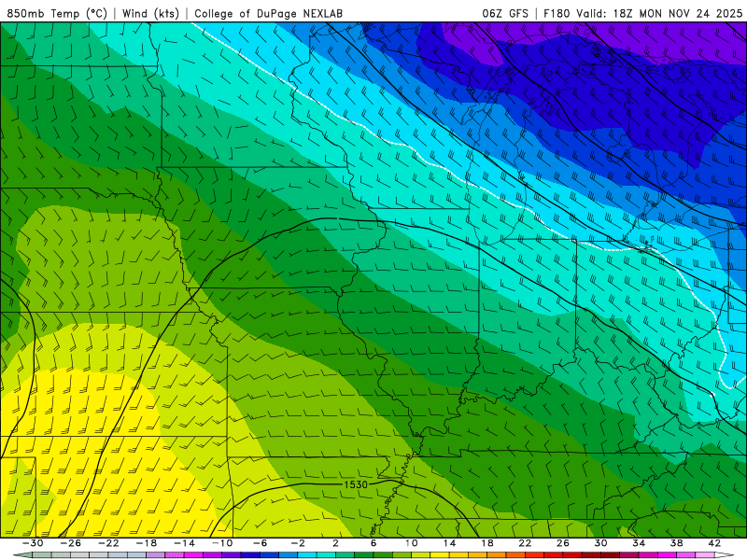
Task: Click the "−6" color scale label
Action: click(x=261, y=543)
